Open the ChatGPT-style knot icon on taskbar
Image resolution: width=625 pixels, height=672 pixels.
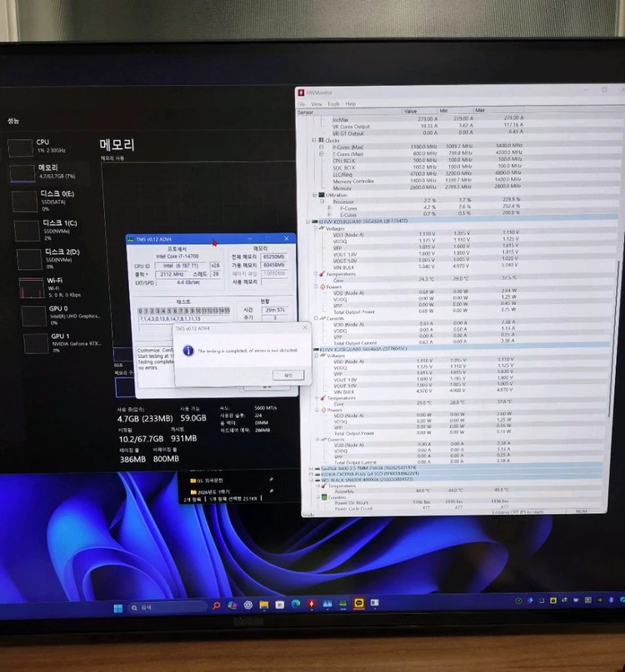point(248,605)
